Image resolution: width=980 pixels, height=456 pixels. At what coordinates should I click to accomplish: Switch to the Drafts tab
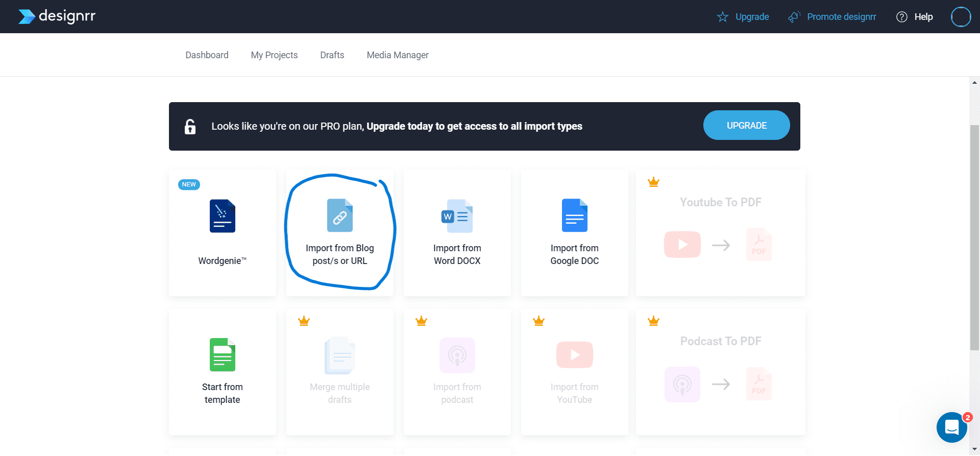[x=332, y=55]
